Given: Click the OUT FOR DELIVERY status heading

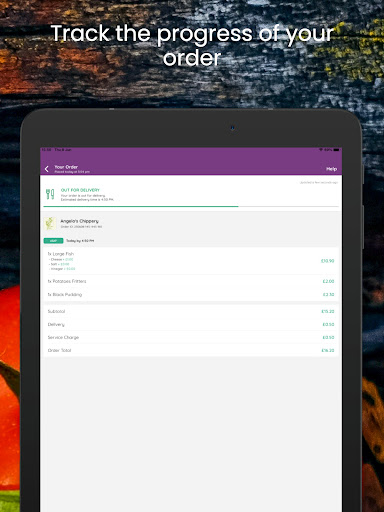Looking at the screenshot, I should [x=80, y=190].
